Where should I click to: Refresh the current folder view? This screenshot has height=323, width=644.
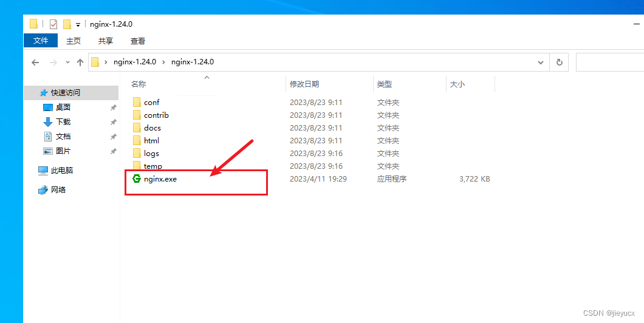(559, 63)
